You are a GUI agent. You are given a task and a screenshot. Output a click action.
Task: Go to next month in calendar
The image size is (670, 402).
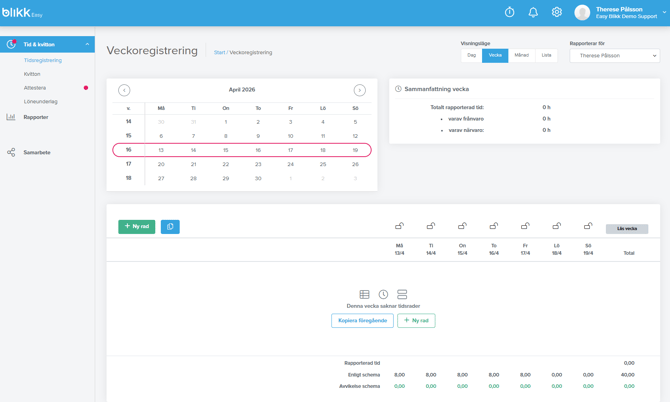coord(359,90)
